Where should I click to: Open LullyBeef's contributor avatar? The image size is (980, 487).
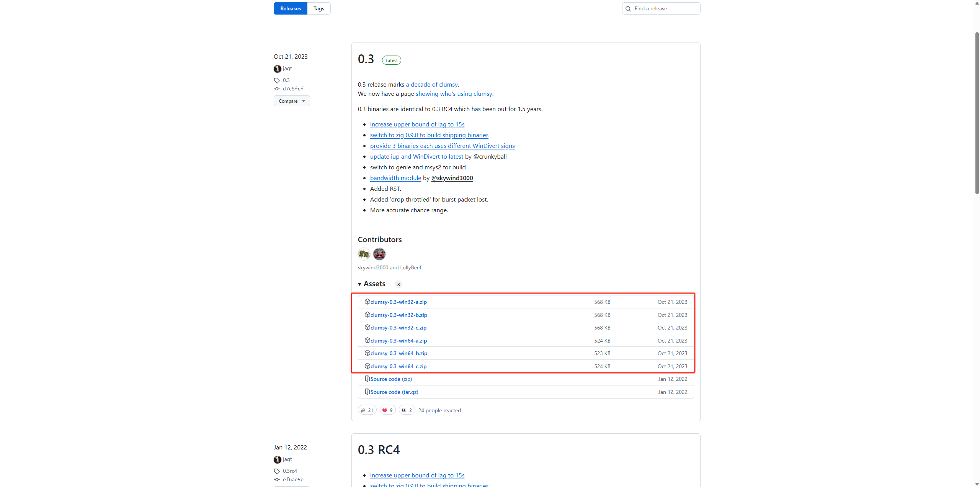pyautogui.click(x=379, y=254)
